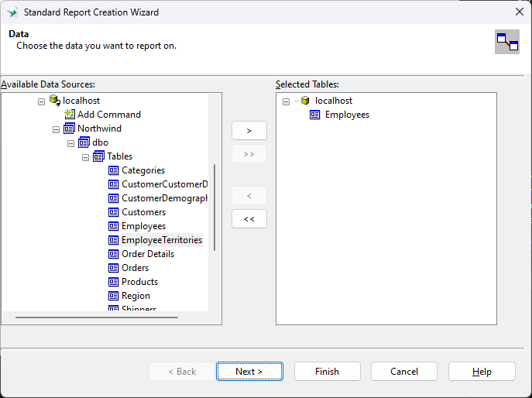Screen dimensions: 532x398
Task: Add selected table with the > button
Action: click(249, 130)
